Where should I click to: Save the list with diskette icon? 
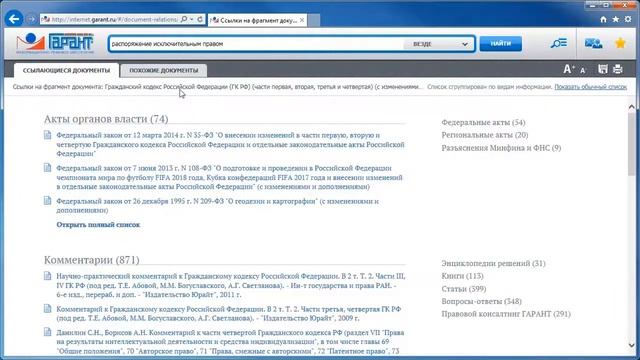click(x=602, y=69)
